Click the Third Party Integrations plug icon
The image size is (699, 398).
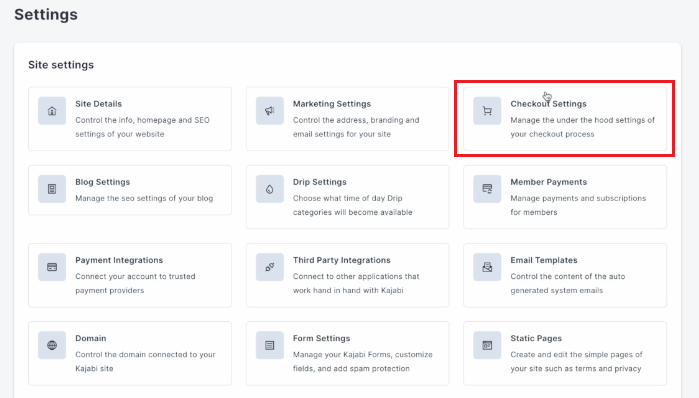coord(270,267)
